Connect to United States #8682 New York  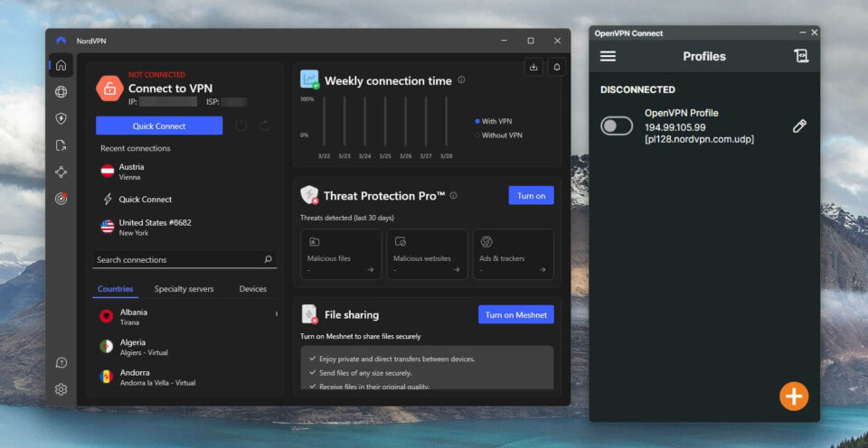[x=184, y=228]
